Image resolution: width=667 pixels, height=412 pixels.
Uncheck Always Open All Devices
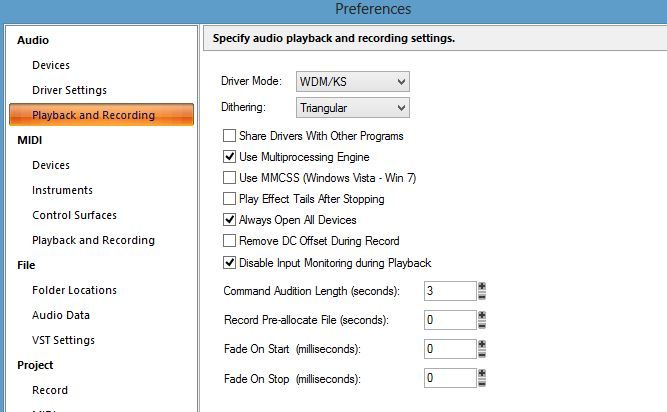[x=230, y=220]
